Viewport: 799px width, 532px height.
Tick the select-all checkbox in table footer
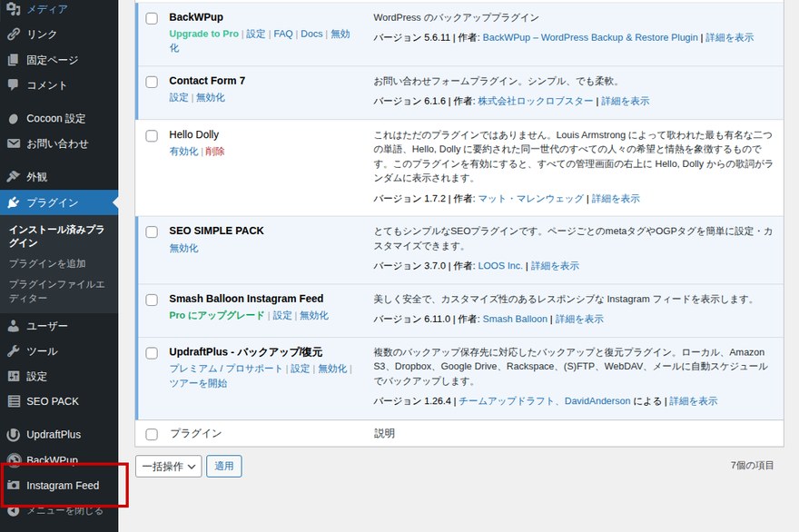coord(152,434)
